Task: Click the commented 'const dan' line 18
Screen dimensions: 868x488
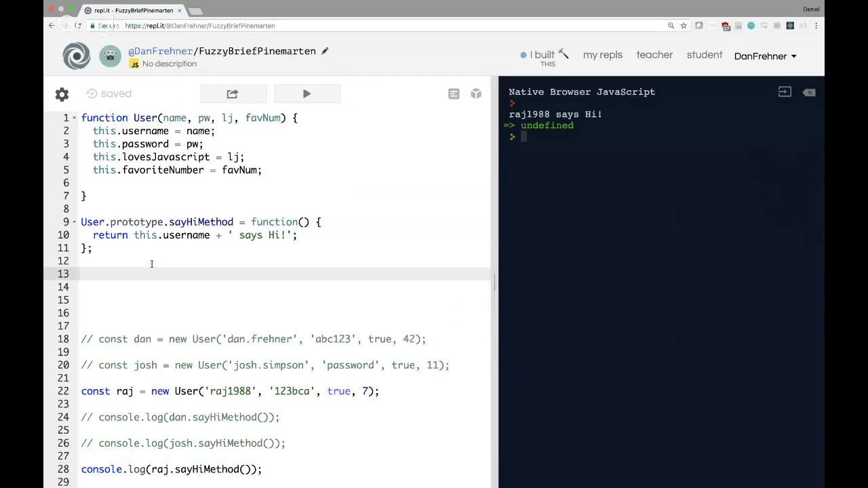Action: (x=254, y=339)
